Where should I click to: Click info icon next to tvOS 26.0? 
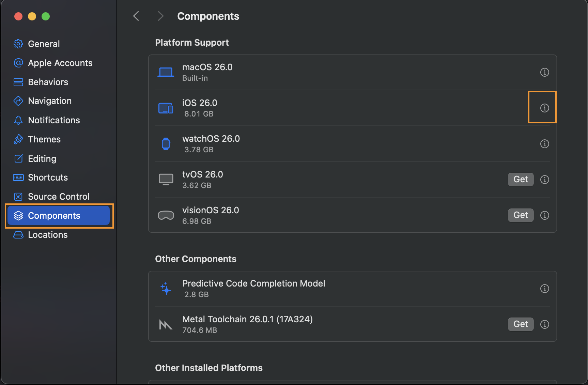pos(544,180)
